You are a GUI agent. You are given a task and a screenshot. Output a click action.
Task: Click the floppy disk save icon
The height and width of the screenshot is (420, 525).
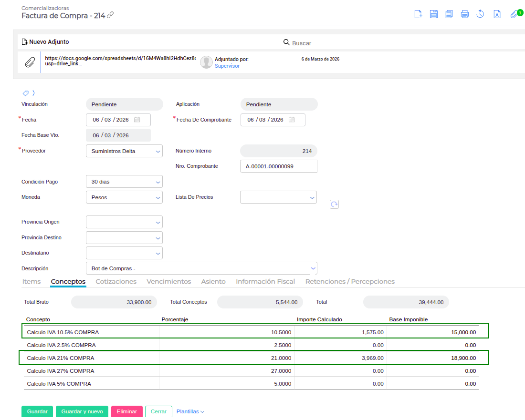(434, 14)
